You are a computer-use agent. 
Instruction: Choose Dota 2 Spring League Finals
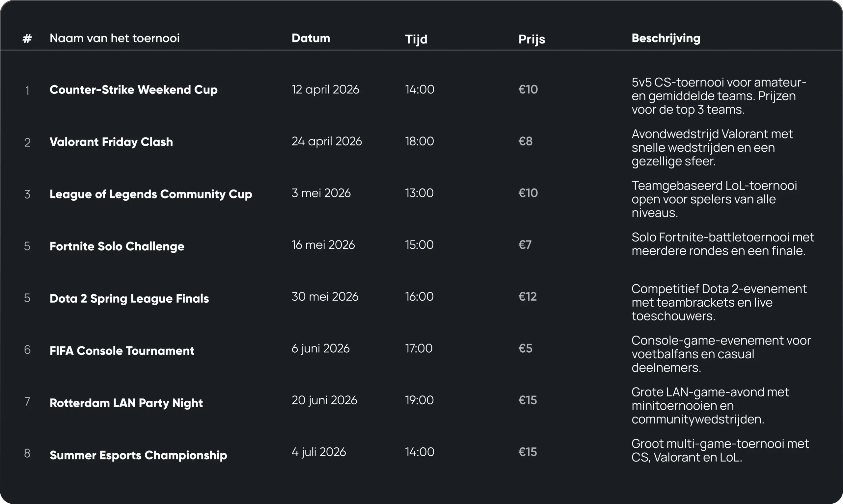coord(129,298)
